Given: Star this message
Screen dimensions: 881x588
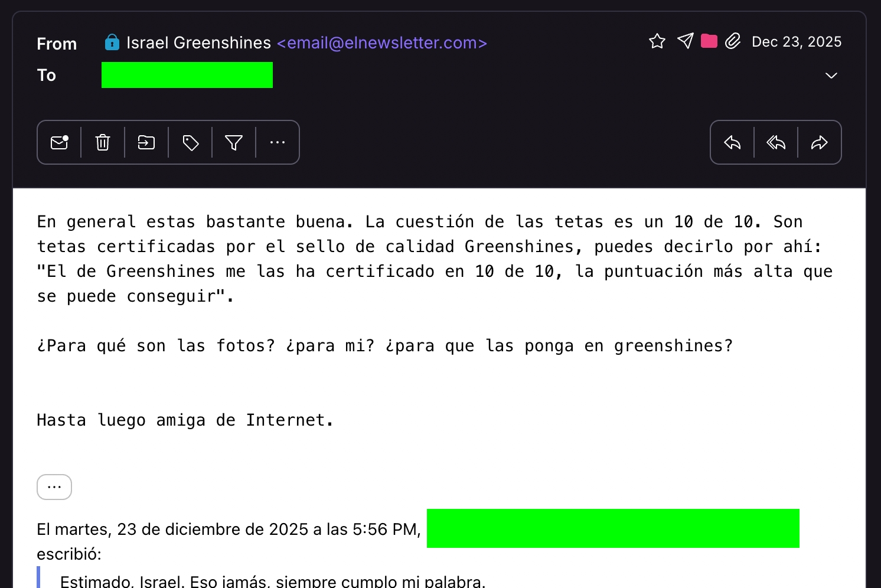Looking at the screenshot, I should click(x=657, y=41).
